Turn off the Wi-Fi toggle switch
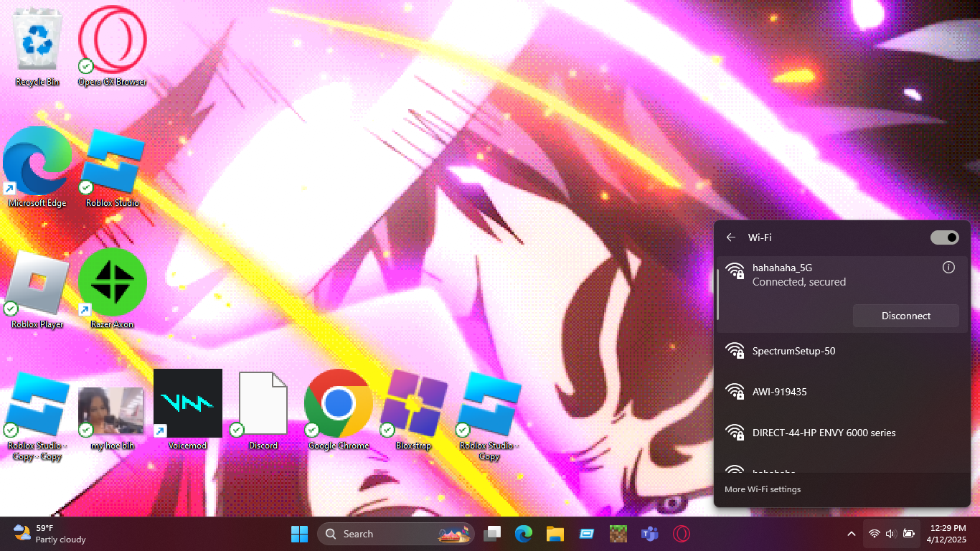 pos(944,237)
